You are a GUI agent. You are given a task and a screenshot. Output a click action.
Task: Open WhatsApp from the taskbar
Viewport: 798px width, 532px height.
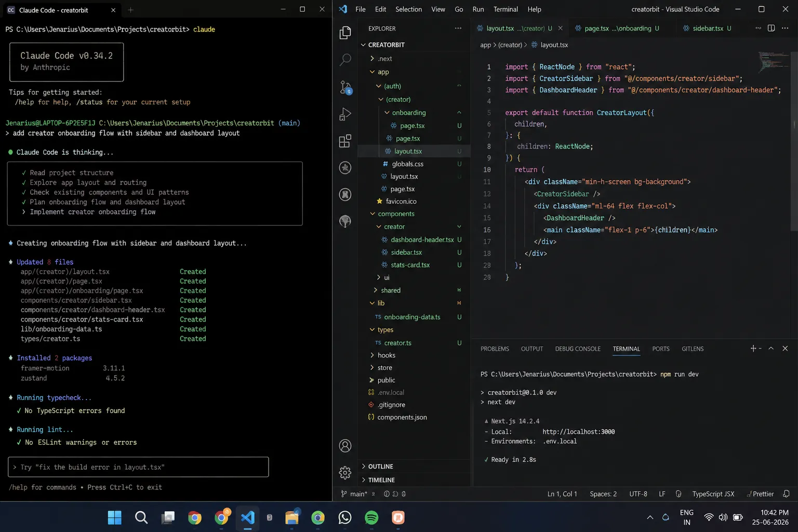[345, 517]
